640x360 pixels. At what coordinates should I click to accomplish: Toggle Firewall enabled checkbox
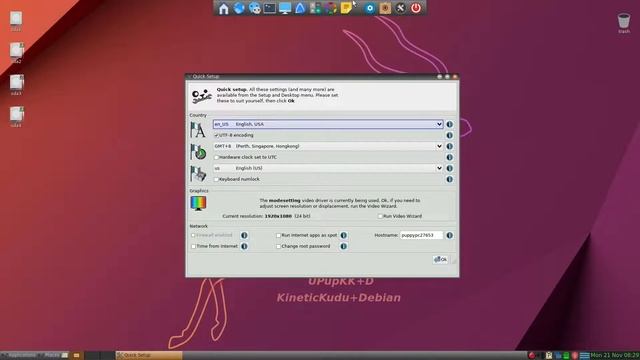pos(193,235)
